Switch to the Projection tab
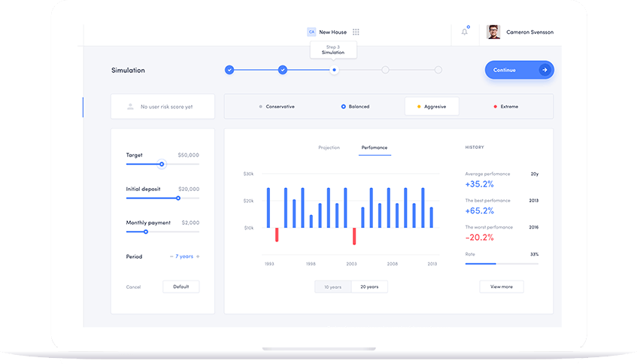Screen dimensions: 637x364 (329, 147)
